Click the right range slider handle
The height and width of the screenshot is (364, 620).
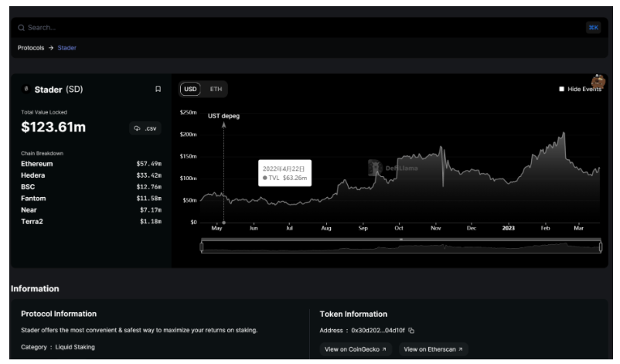pos(601,247)
